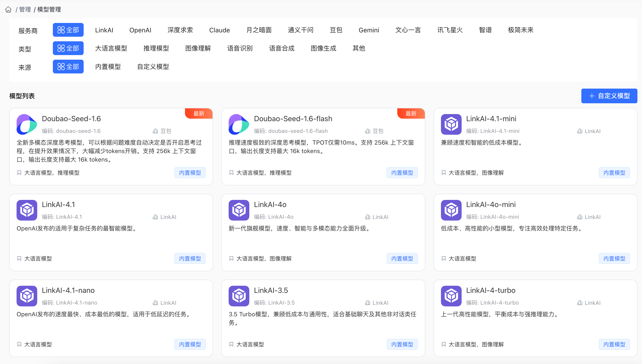Click 内置模型 tag on Doubao-Seed-1.6 card

point(190,173)
